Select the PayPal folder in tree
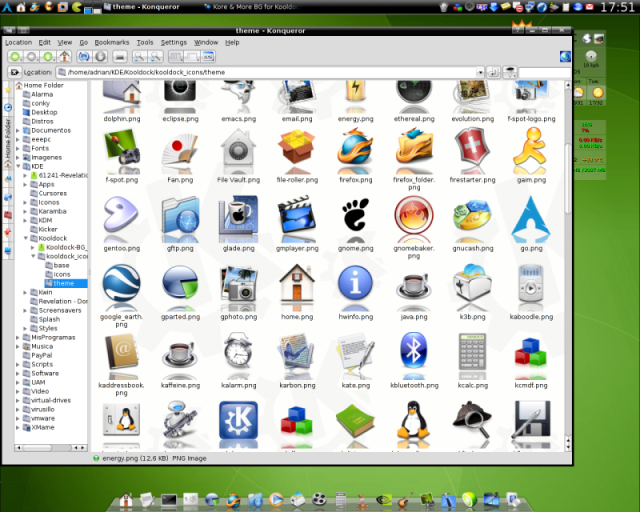The height and width of the screenshot is (512, 640). tap(38, 355)
